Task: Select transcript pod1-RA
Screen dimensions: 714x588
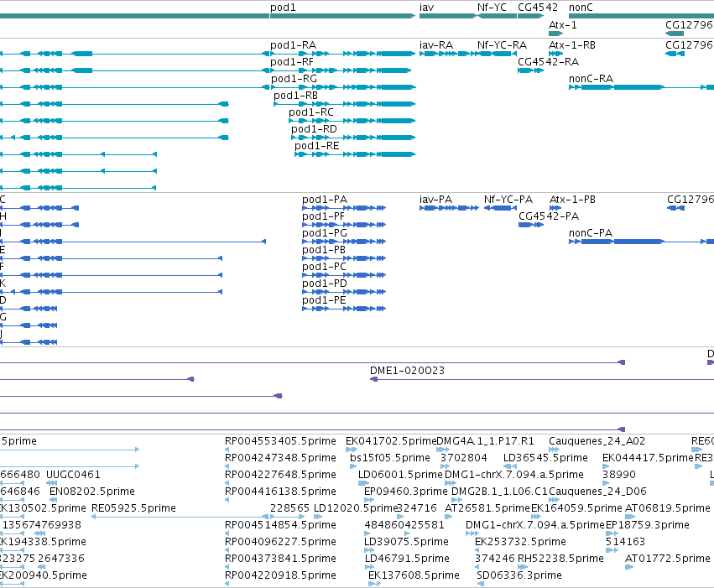Action: [294, 45]
